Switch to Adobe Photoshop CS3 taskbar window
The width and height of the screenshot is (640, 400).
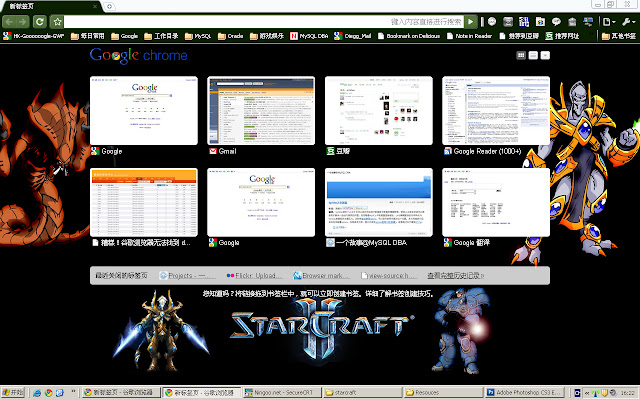click(524, 393)
